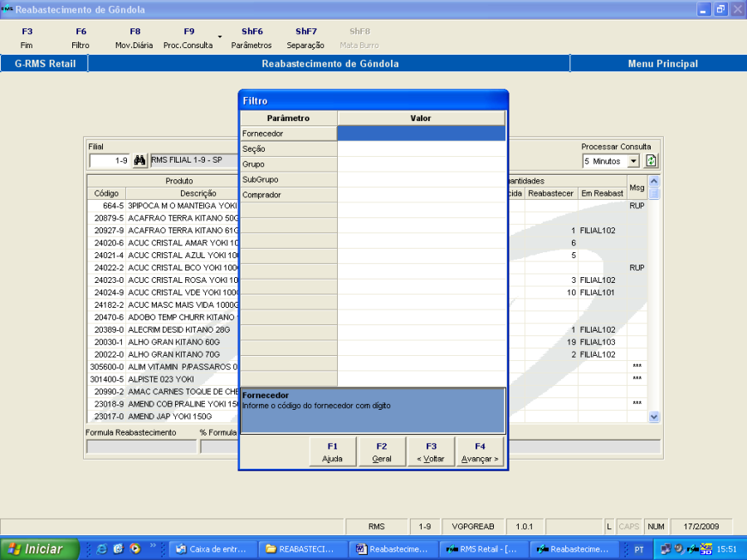Click the F1 Ajuda button
The image size is (747, 560).
point(333,452)
